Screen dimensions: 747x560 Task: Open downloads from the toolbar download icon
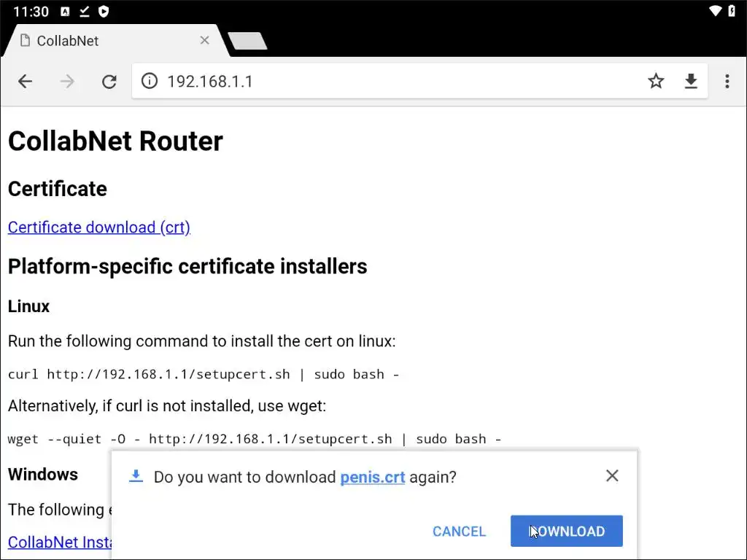point(691,81)
